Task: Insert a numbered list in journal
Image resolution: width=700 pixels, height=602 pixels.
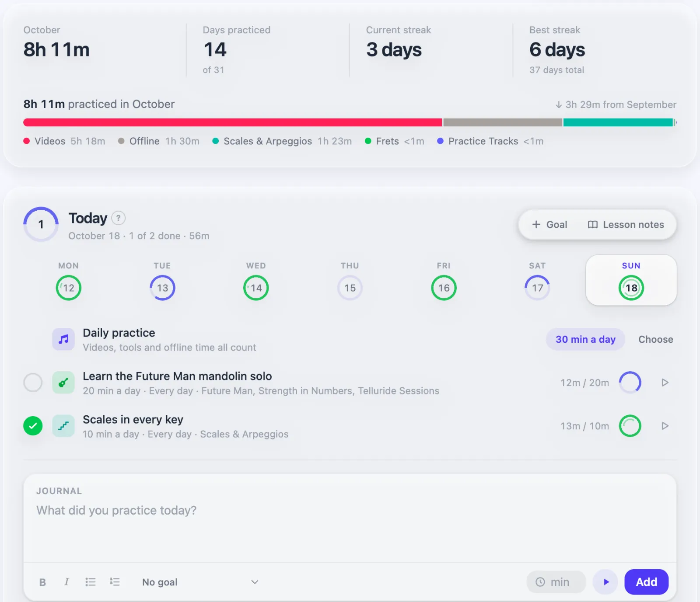Action: (115, 582)
